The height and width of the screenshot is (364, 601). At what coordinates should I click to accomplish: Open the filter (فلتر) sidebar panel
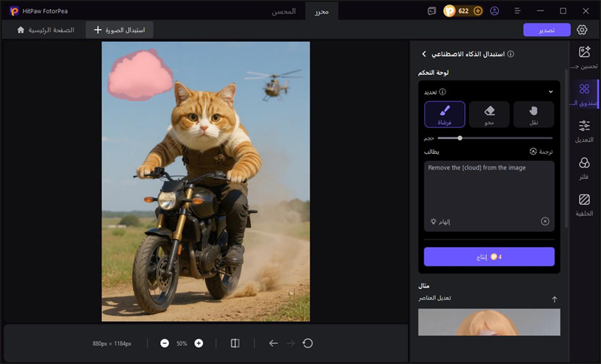[584, 167]
